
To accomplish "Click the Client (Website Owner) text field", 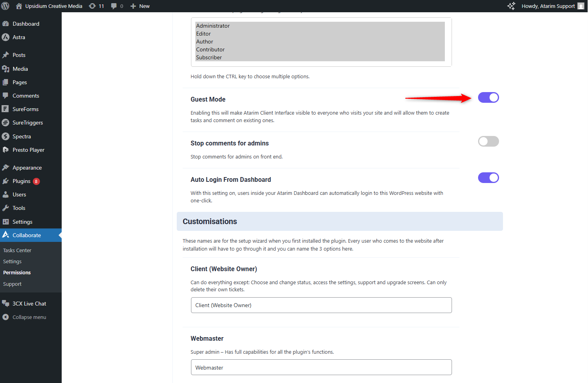I will (x=321, y=305).
